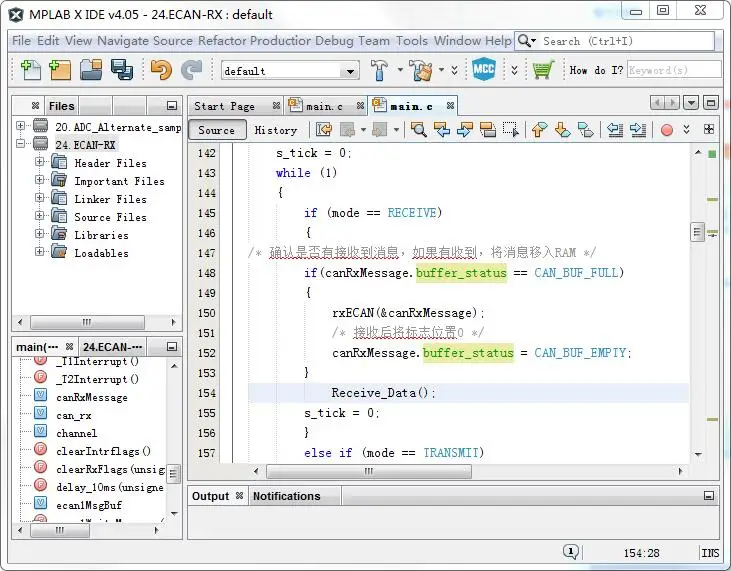The width and height of the screenshot is (731, 571).
Task: Click the _T1Interrupt() function icon in navigator
Action: pos(41,360)
